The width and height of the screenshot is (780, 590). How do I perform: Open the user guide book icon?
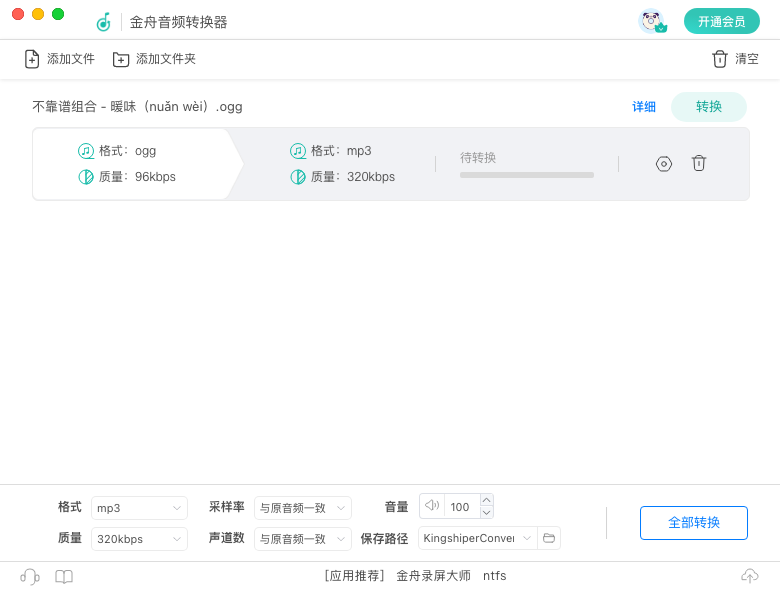[64, 577]
